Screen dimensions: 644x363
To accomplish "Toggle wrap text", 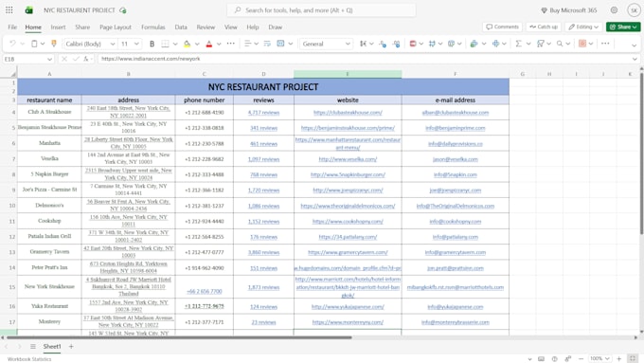I will coord(267,44).
